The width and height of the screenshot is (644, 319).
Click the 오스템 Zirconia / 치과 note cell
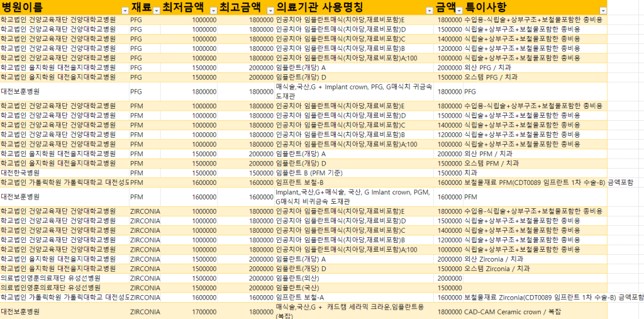(535, 269)
